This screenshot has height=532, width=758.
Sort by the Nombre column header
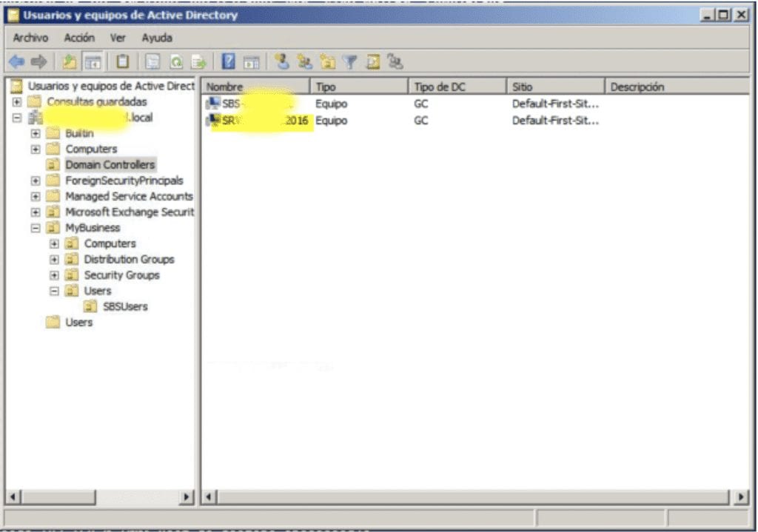point(255,87)
